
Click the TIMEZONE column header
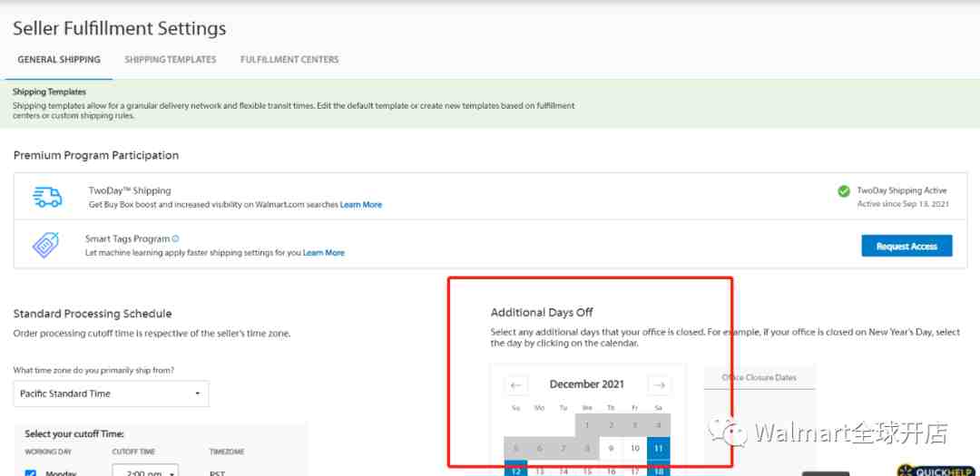(227, 452)
